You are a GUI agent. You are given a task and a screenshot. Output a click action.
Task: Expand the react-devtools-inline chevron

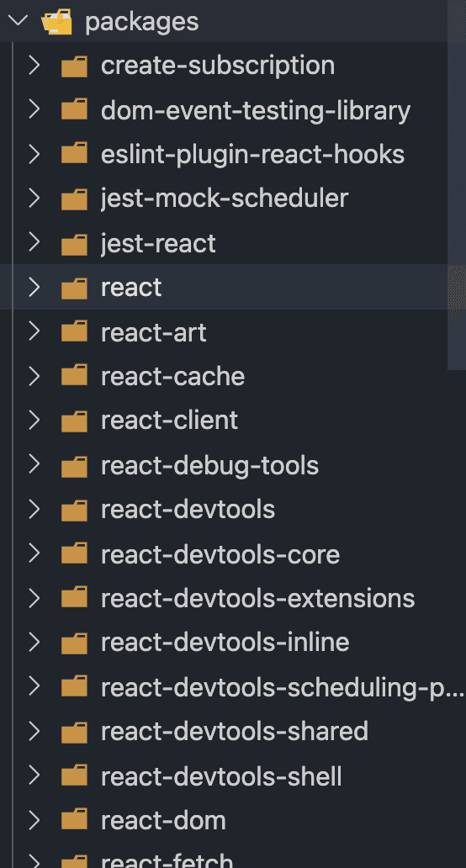tap(34, 643)
